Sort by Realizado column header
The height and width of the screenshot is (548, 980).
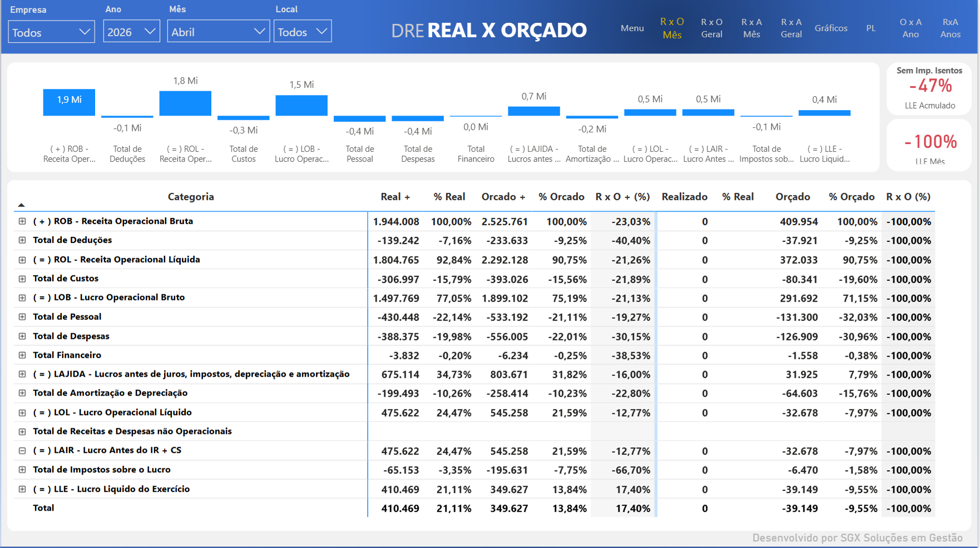pos(685,196)
